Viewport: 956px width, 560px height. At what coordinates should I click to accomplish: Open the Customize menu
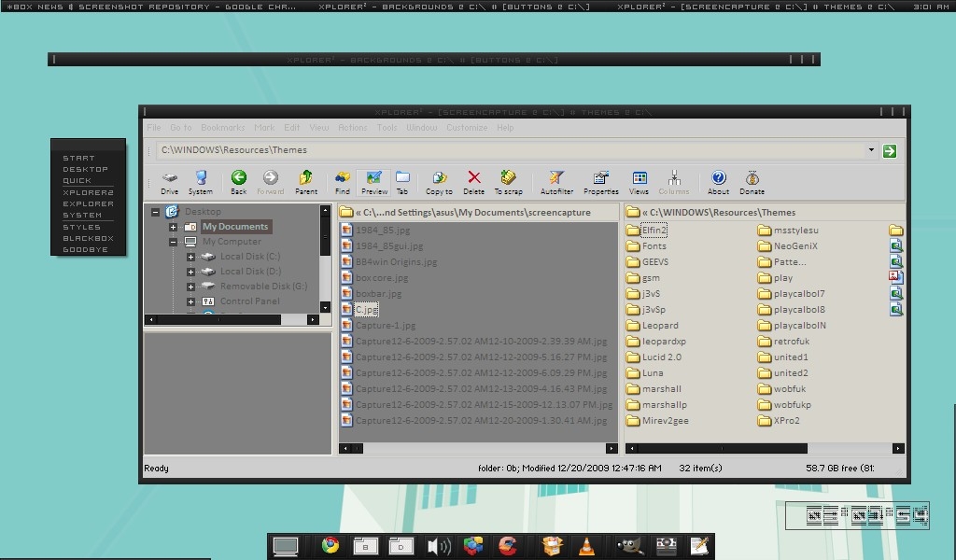pyautogui.click(x=467, y=127)
